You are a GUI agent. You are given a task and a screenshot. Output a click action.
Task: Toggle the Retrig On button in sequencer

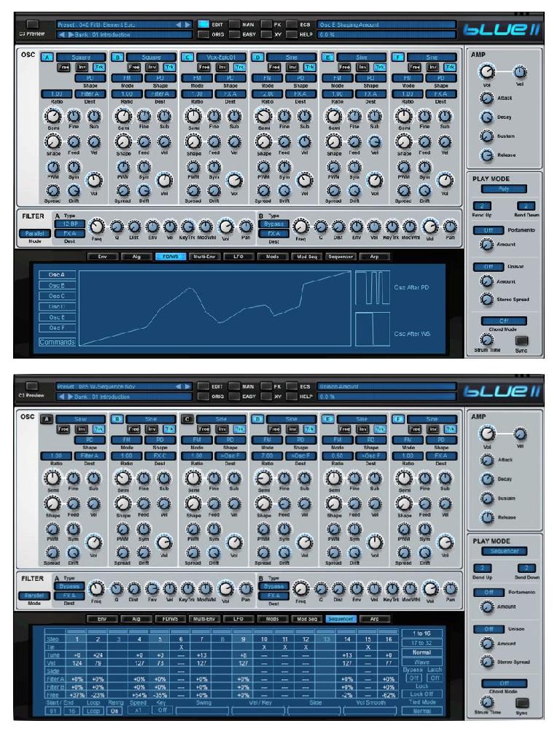114,711
